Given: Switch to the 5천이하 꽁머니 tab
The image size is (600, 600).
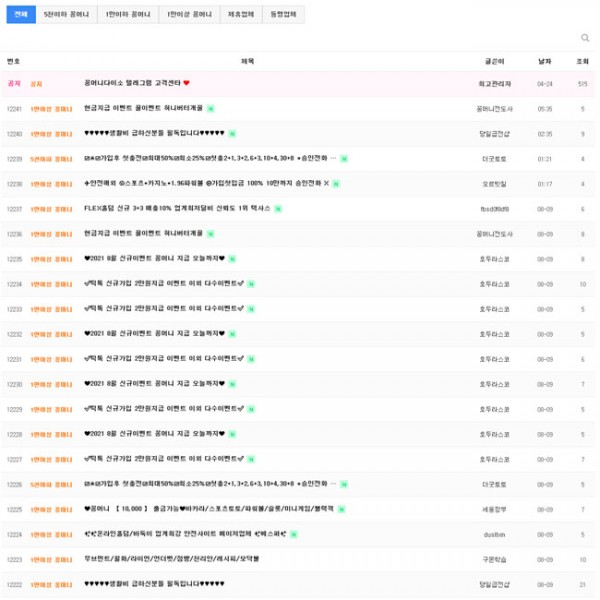Looking at the screenshot, I should coord(66,15).
